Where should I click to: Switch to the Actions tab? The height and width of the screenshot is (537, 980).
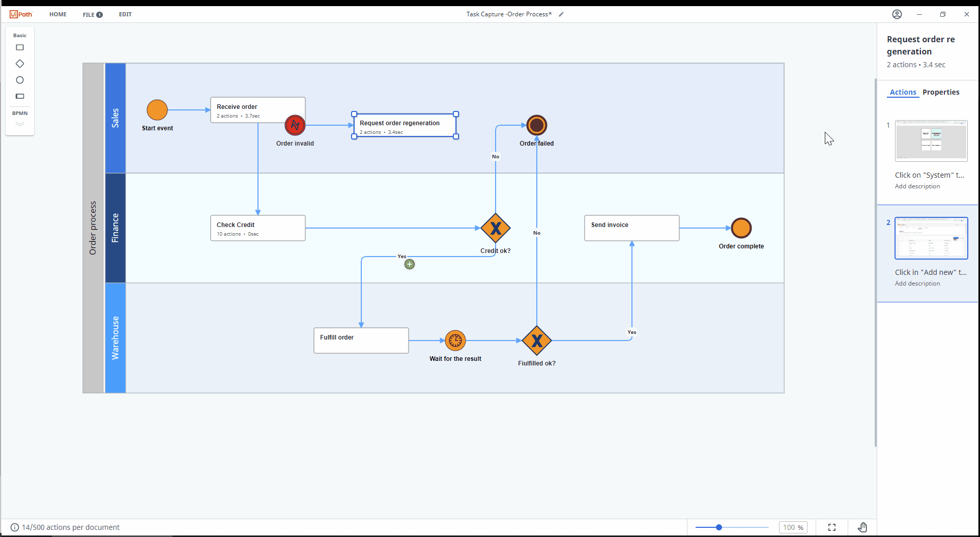903,92
